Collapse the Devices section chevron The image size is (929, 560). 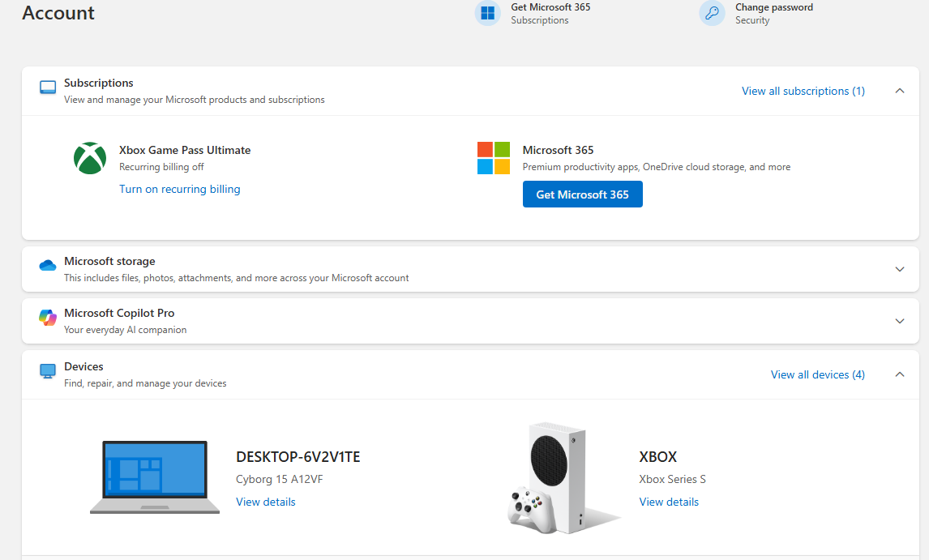pyautogui.click(x=899, y=374)
